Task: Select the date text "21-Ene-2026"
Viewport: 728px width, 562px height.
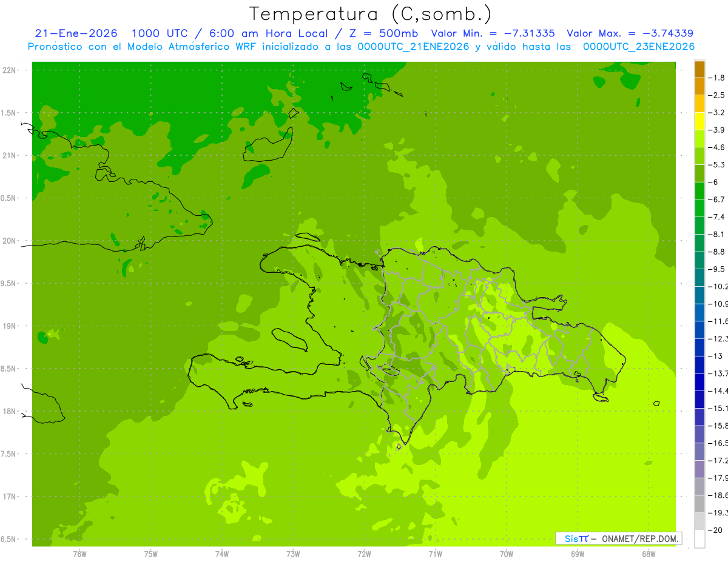Action: (x=76, y=33)
